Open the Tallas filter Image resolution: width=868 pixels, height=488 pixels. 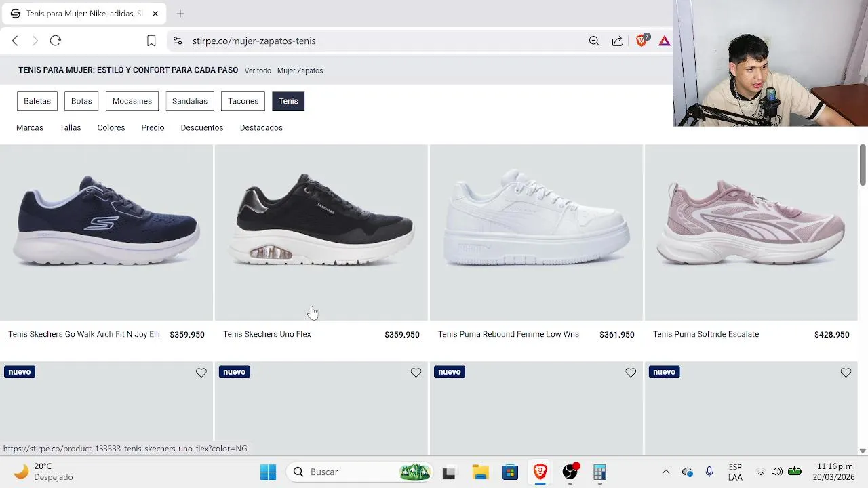[70, 127]
